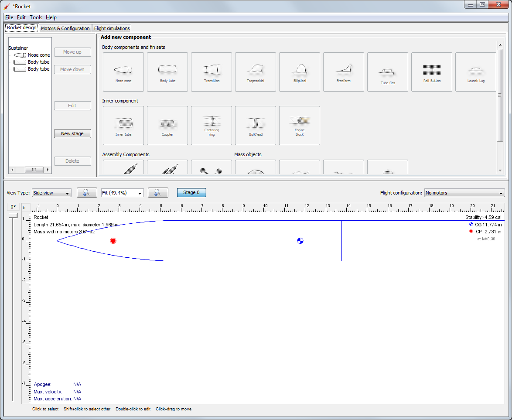
Task: Open the Flight configuration dropdown
Action: 464,192
